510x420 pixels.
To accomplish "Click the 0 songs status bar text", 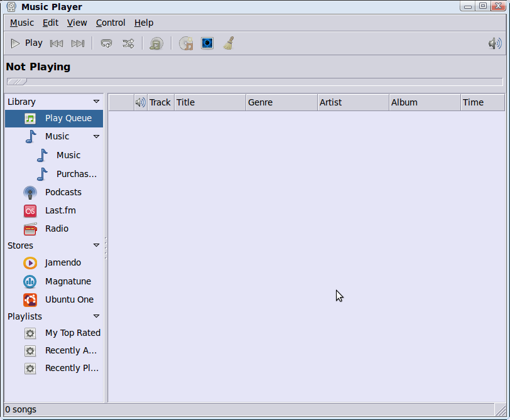I will [21, 409].
